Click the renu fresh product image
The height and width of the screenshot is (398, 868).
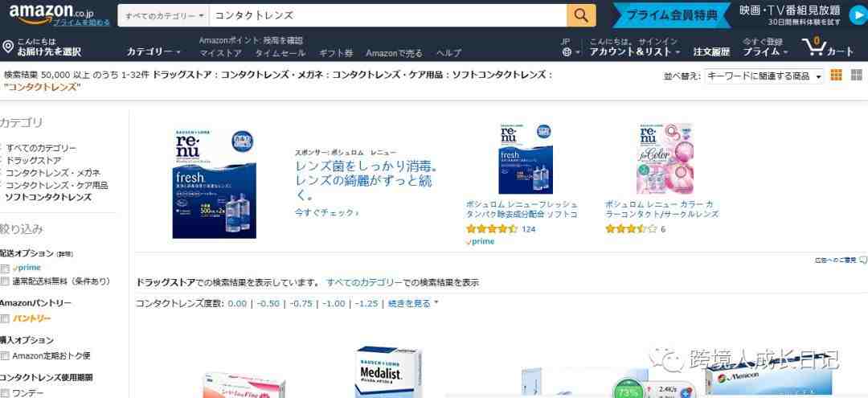click(x=215, y=184)
